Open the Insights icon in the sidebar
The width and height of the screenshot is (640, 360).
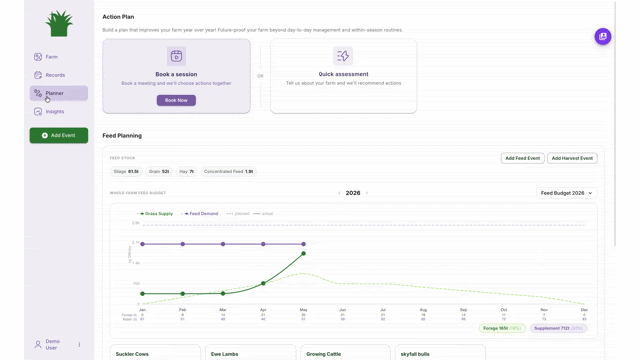click(x=38, y=111)
